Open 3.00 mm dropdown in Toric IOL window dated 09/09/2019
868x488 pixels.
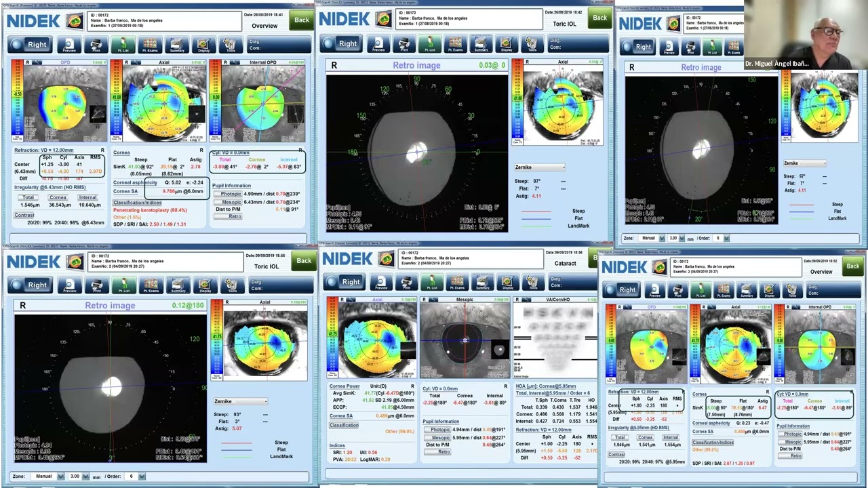pyautogui.click(x=79, y=476)
